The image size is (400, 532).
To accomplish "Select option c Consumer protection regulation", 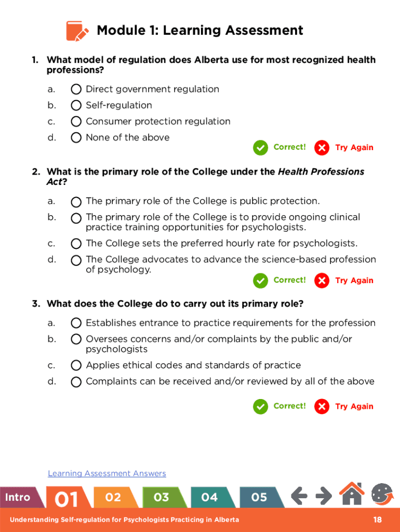I will coord(76,121).
